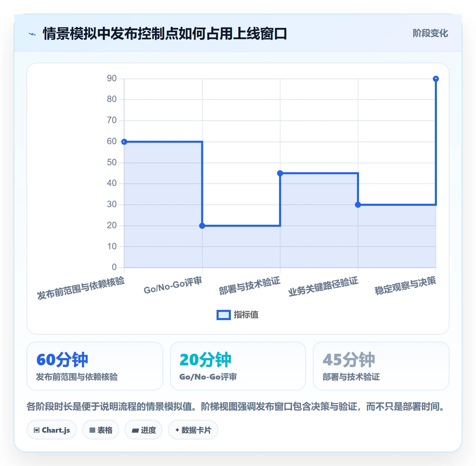The width and height of the screenshot is (476, 466).
Task: Click the chart data point at value 20
Action: tap(202, 226)
